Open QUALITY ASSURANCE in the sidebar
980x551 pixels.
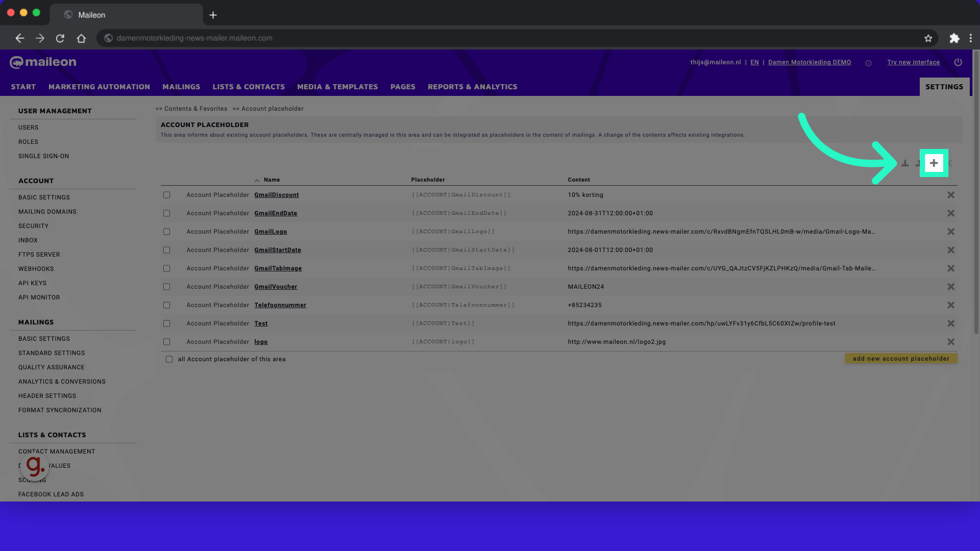pos(52,367)
